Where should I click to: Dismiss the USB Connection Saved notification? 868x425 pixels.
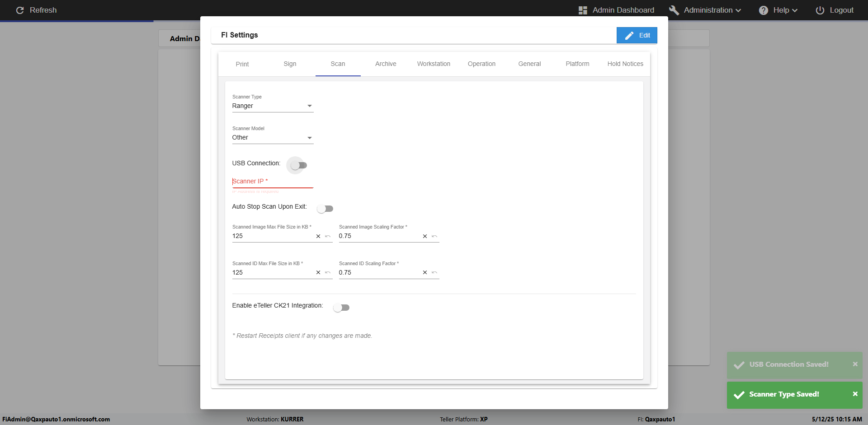pyautogui.click(x=855, y=364)
